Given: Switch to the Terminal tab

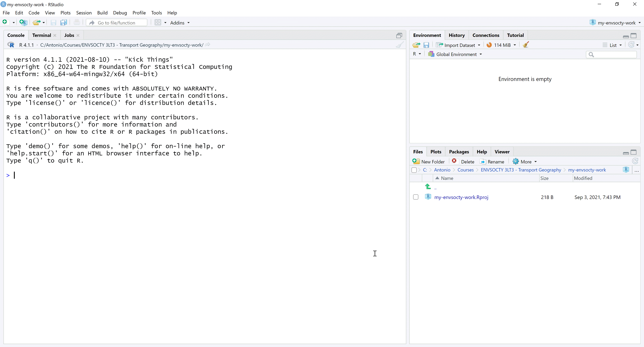Looking at the screenshot, I should pos(41,35).
